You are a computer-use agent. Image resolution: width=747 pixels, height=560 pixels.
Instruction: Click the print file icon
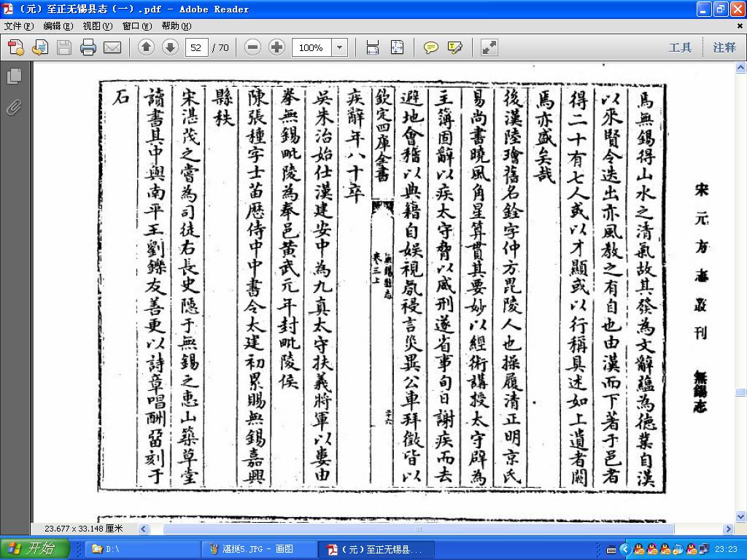[88, 47]
